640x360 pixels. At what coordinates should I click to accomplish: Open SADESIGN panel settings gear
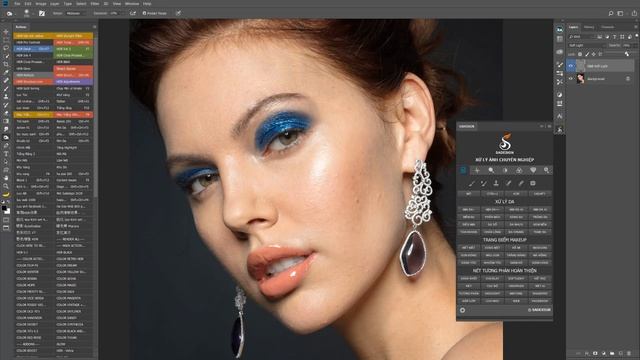pyautogui.click(x=462, y=310)
